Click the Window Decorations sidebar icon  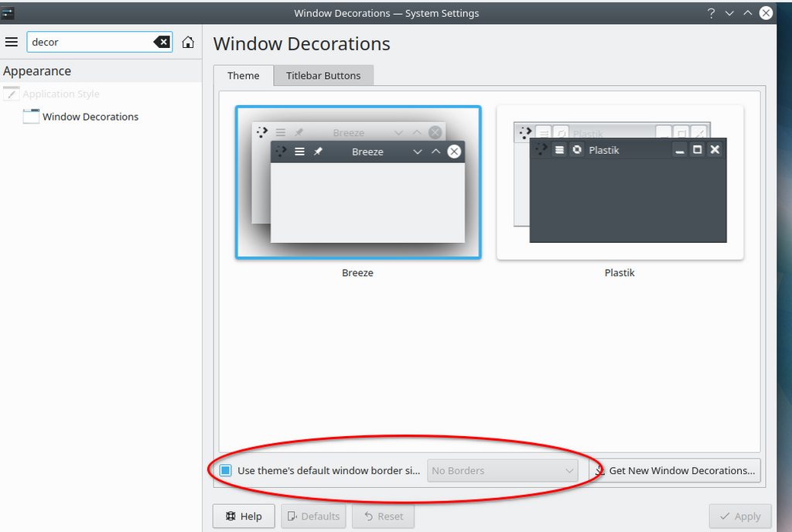click(31, 117)
